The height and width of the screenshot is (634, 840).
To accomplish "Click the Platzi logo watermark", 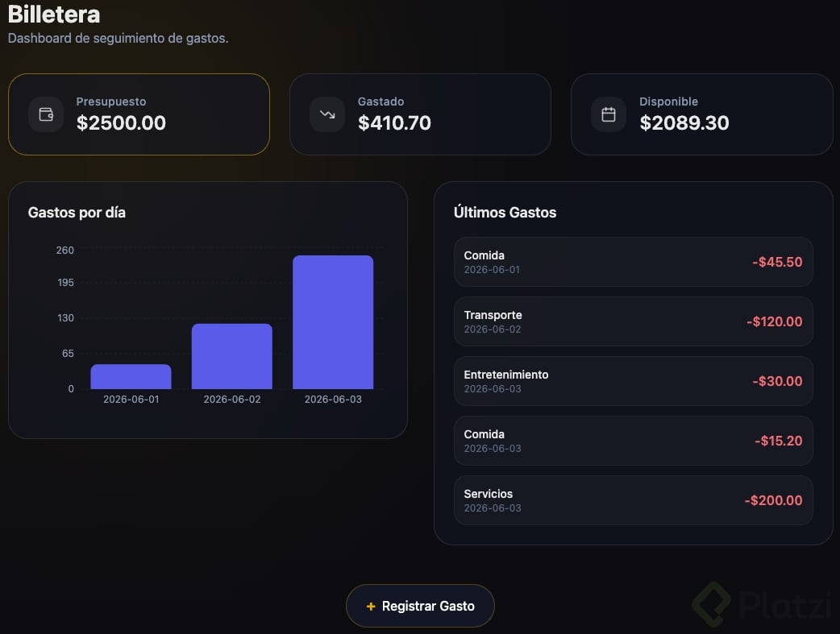I will [x=761, y=604].
